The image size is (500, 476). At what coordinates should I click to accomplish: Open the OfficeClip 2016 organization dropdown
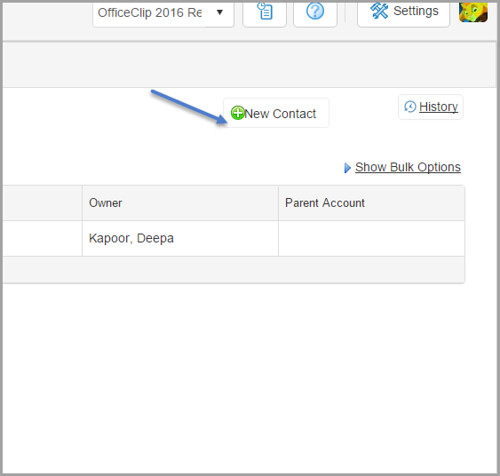pyautogui.click(x=163, y=13)
